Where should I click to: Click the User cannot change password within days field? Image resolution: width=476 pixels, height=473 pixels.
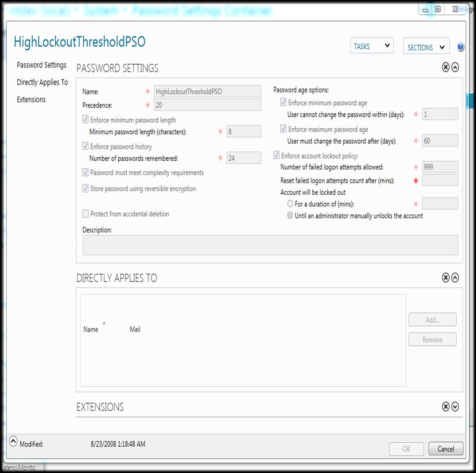(440, 114)
